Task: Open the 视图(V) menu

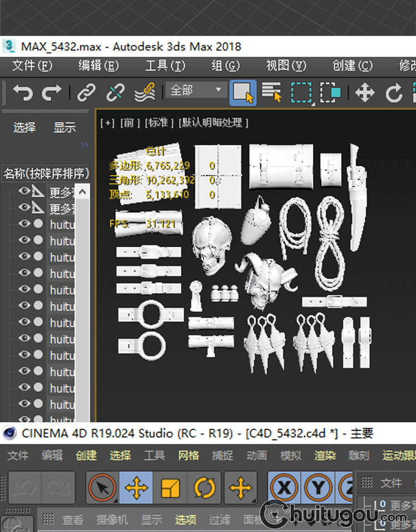Action: point(286,65)
